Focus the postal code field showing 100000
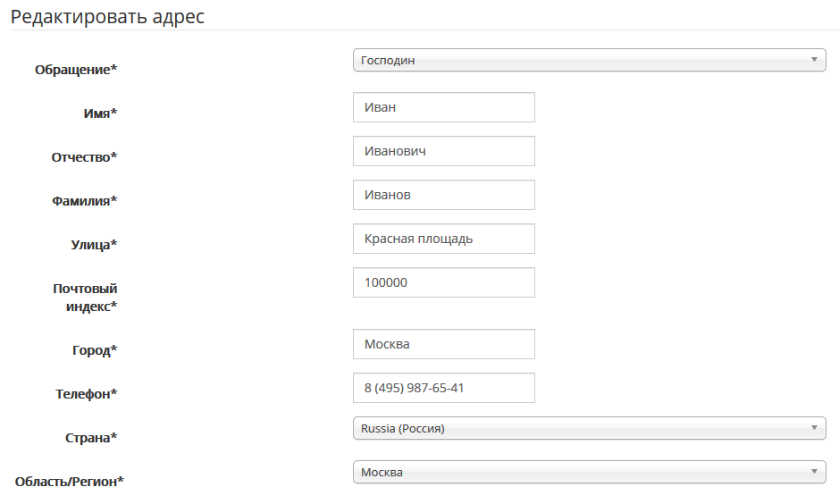This screenshot has width=839, height=504. coord(444,282)
